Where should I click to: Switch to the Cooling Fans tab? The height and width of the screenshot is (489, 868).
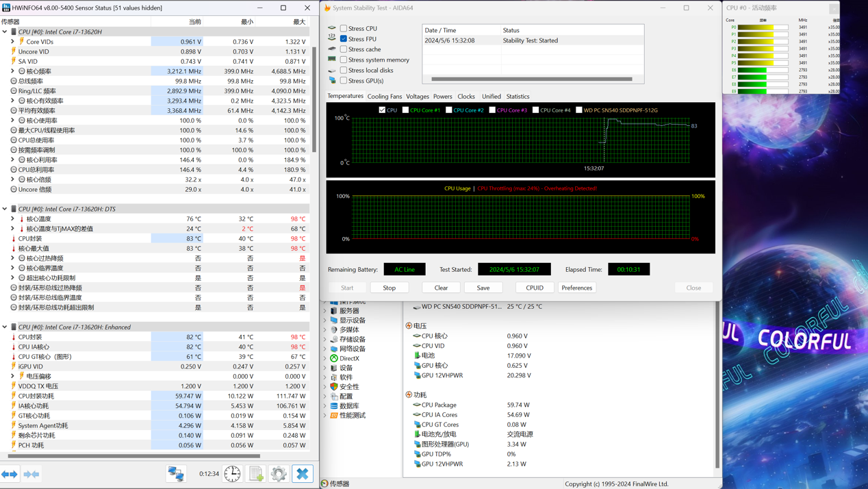(384, 97)
